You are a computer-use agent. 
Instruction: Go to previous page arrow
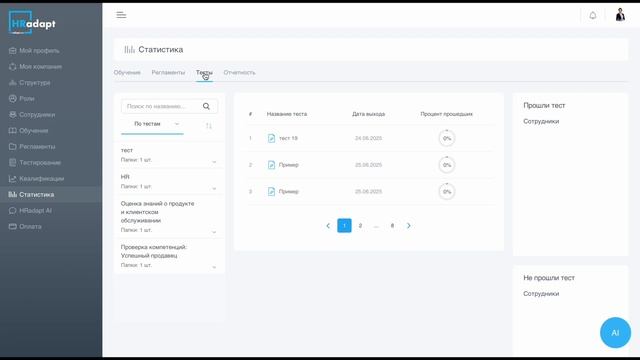click(328, 226)
